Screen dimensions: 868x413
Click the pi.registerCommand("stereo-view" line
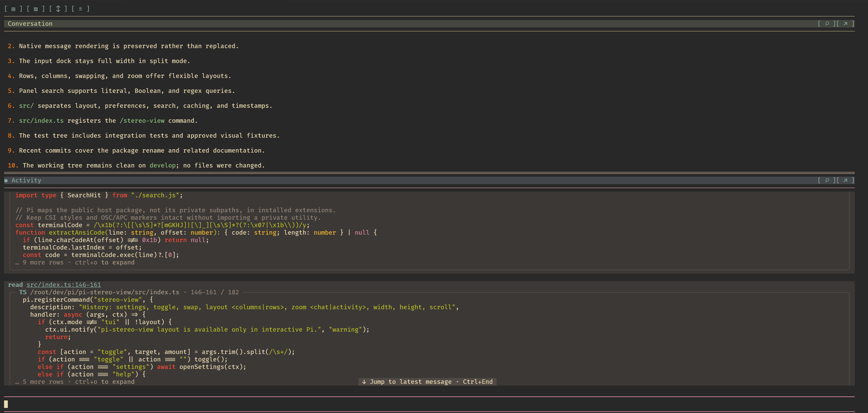(x=88, y=300)
